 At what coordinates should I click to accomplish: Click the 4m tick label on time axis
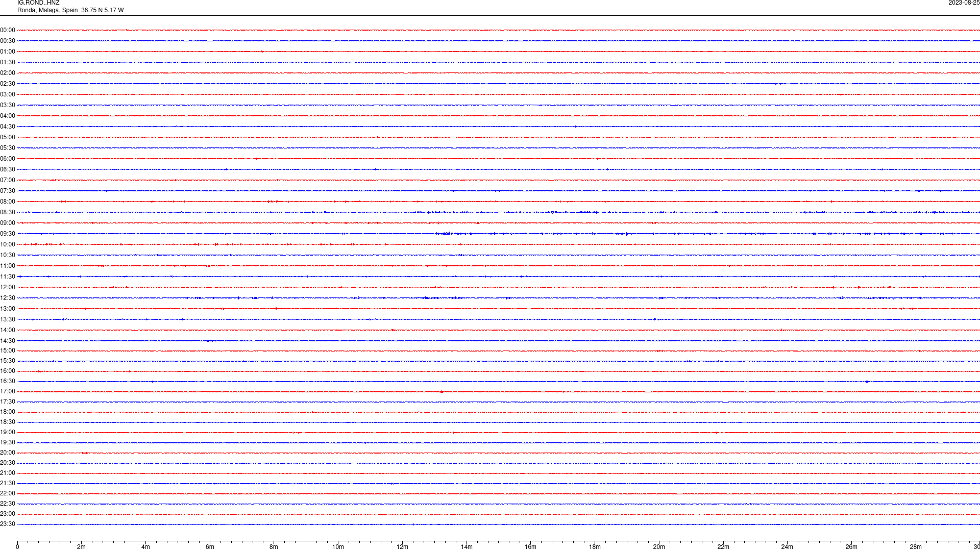pos(145,547)
